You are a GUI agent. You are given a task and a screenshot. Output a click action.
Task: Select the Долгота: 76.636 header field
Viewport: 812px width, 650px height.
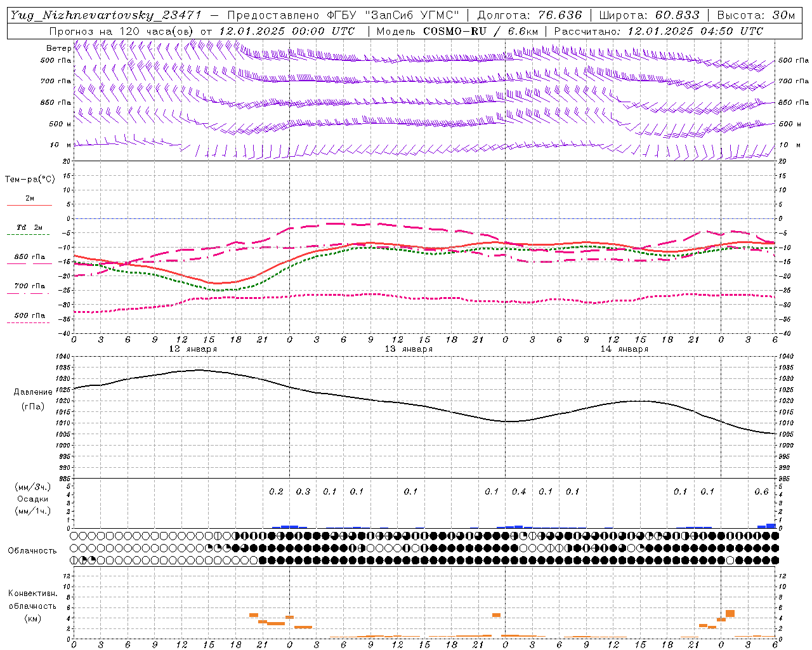pos(529,15)
